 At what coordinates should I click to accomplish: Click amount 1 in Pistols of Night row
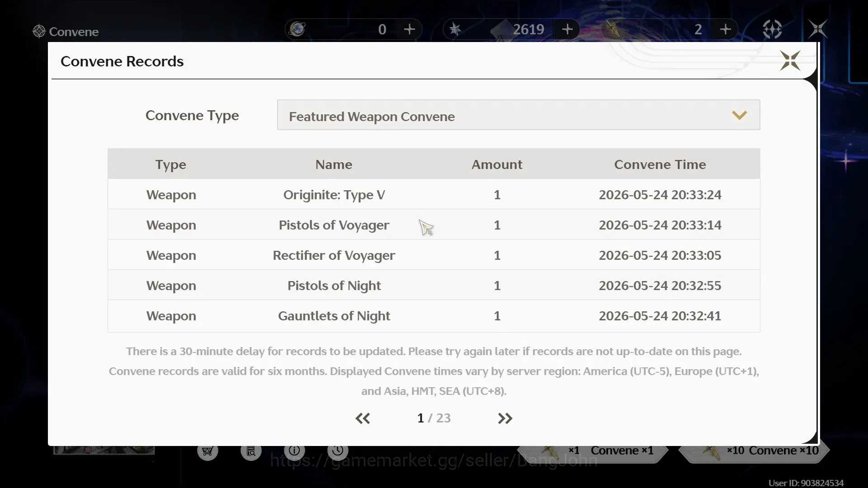(x=497, y=286)
